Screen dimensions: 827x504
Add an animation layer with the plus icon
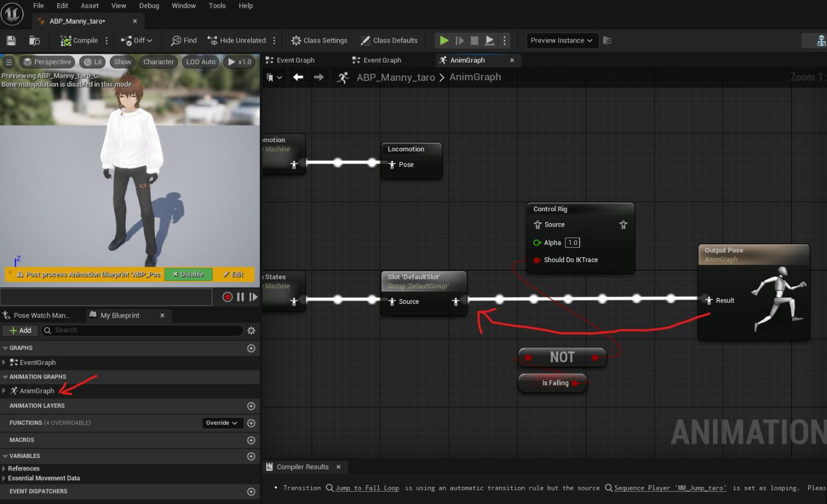251,406
